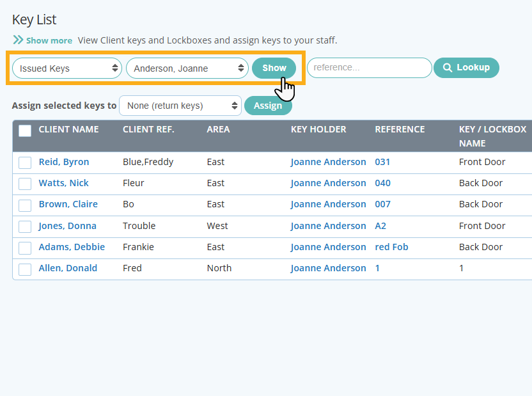Open the None (return keys) dropdown

180,106
